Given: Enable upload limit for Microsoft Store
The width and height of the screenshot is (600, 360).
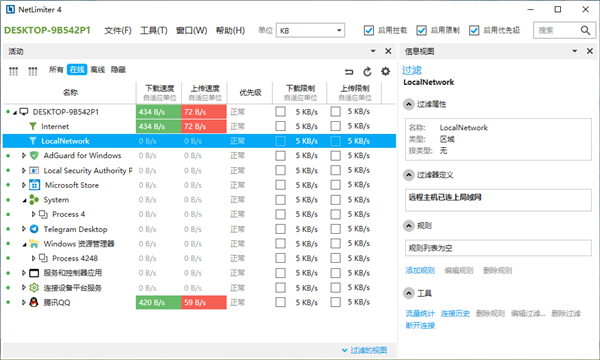Looking at the screenshot, I should (x=336, y=185).
